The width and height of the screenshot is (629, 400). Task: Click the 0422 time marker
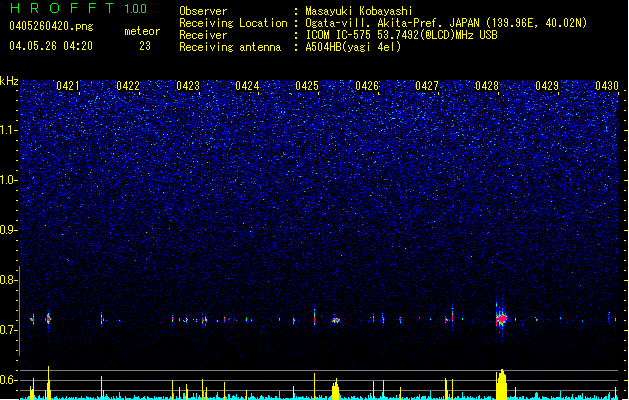[128, 86]
